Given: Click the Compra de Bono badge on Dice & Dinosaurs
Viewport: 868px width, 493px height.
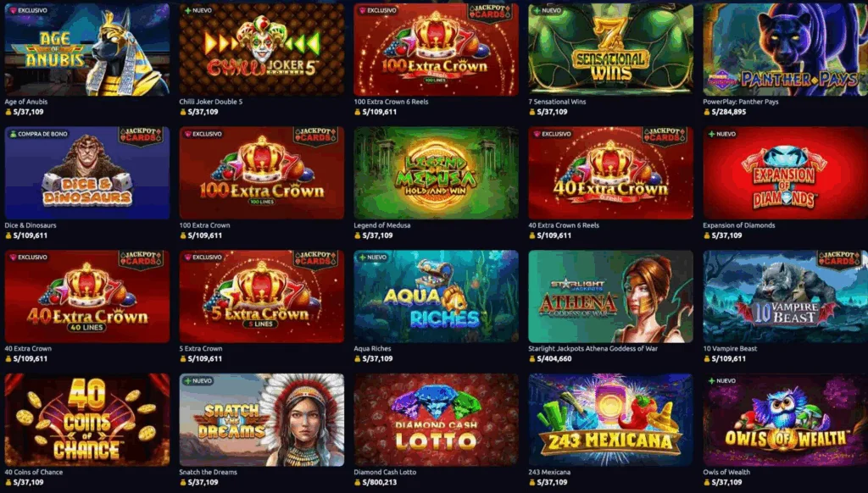Looking at the screenshot, I should tap(39, 134).
